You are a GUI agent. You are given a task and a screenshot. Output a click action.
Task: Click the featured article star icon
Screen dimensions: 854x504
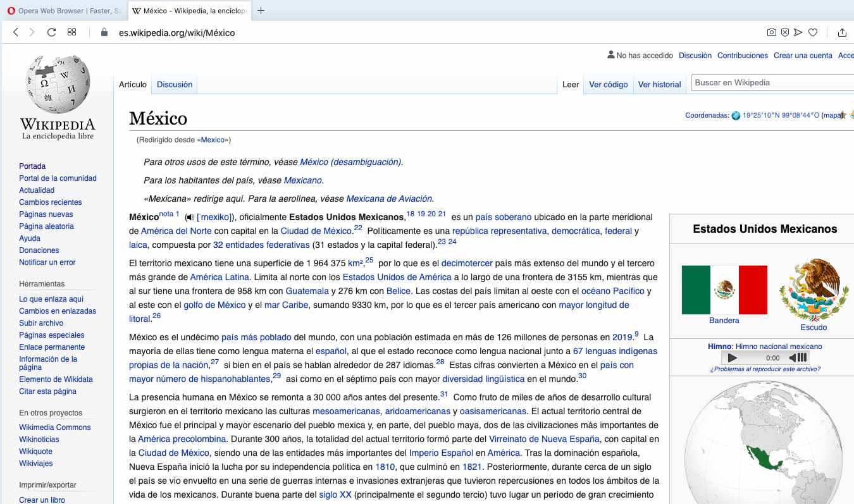(x=842, y=115)
